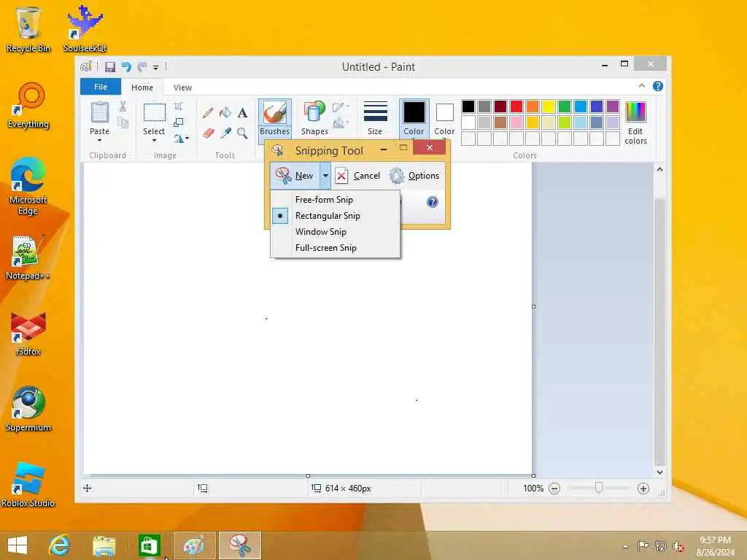Click the Undo arrow in quick access toolbar

coord(126,67)
